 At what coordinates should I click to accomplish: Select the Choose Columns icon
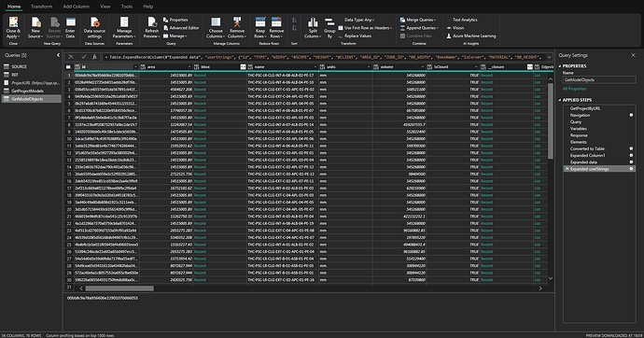pyautogui.click(x=216, y=22)
